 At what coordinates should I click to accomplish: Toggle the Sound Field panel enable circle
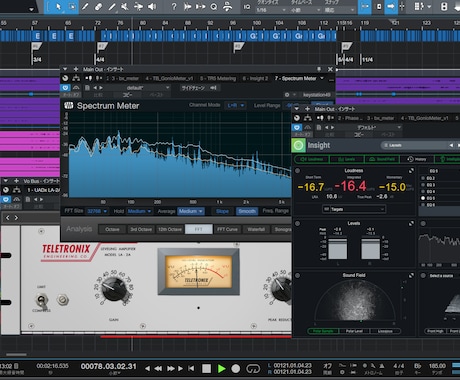coord(298,275)
